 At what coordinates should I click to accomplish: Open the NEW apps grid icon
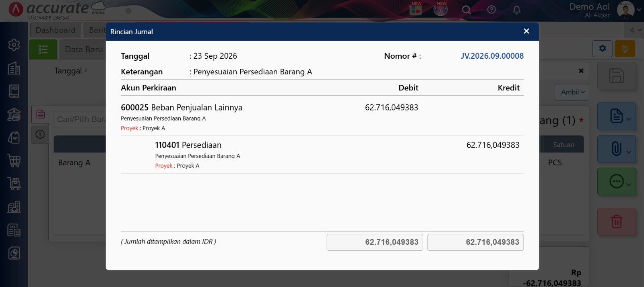(416, 9)
